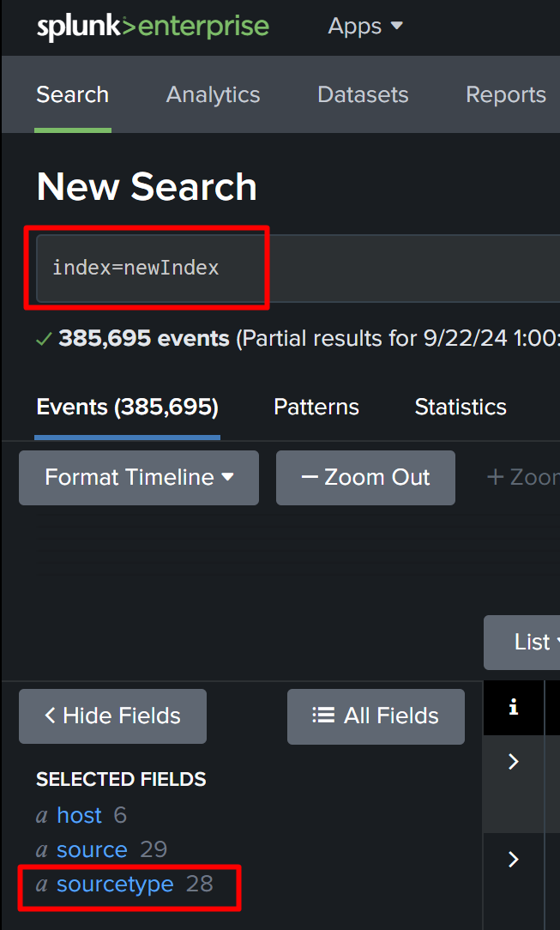Viewport: 560px width, 930px height.
Task: Open the Apps dropdown menu
Action: pyautogui.click(x=364, y=27)
